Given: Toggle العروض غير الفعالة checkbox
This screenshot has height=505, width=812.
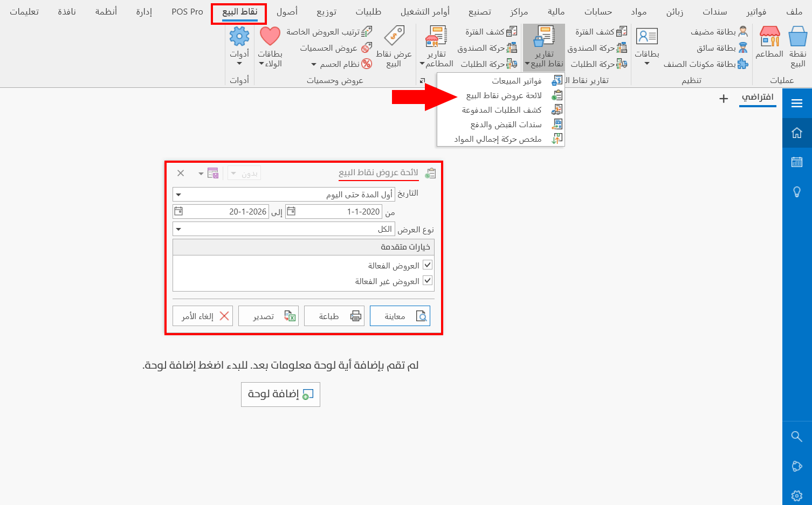Looking at the screenshot, I should (x=428, y=281).
